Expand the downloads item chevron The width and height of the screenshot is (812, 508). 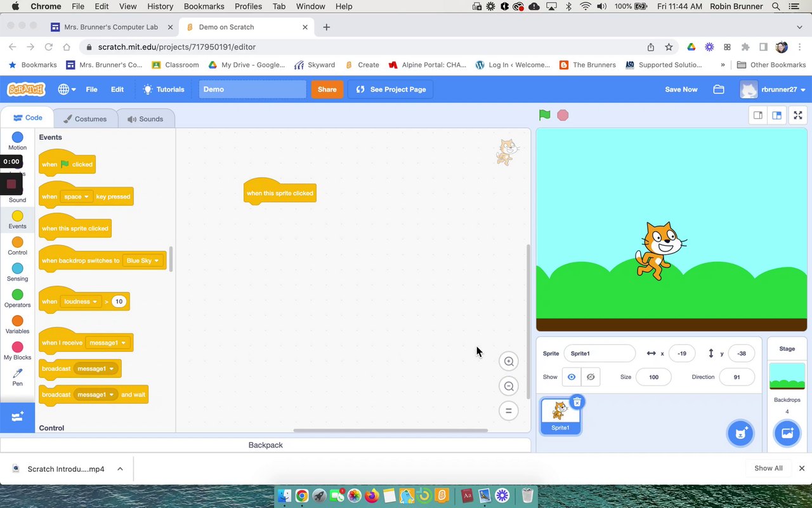click(120, 469)
